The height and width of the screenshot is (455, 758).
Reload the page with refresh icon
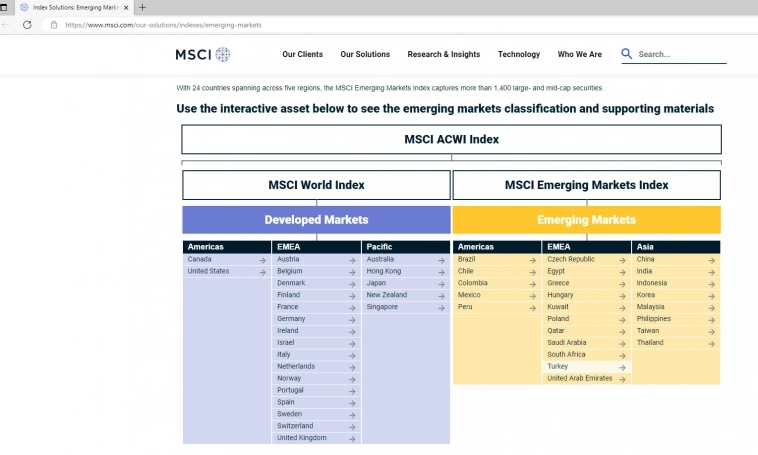[27, 25]
